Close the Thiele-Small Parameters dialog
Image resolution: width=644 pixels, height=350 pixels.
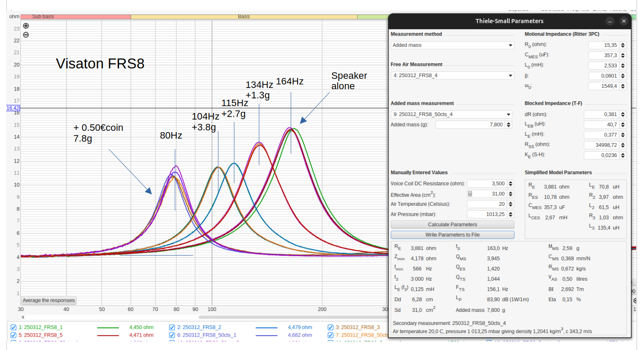click(x=624, y=21)
